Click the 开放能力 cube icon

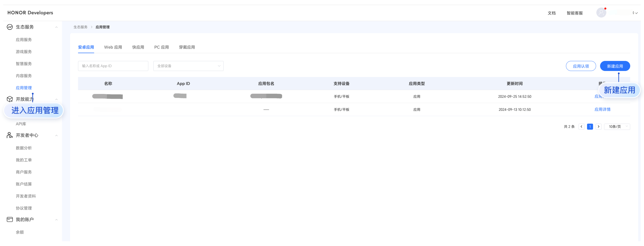point(10,99)
